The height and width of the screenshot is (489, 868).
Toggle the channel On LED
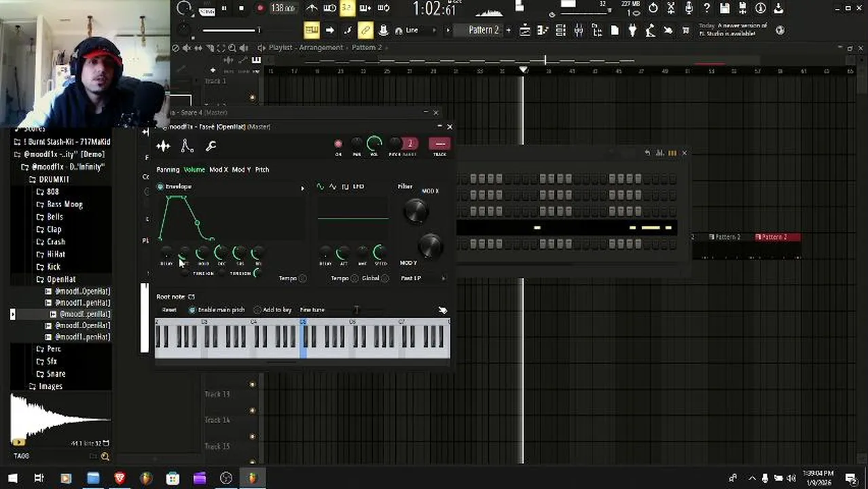pyautogui.click(x=338, y=144)
